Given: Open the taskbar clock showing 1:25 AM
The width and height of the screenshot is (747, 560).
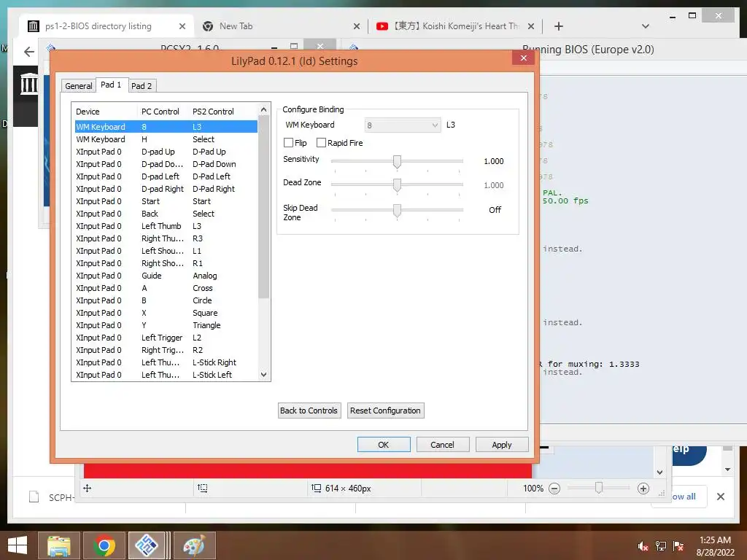Looking at the screenshot, I should pyautogui.click(x=715, y=546).
